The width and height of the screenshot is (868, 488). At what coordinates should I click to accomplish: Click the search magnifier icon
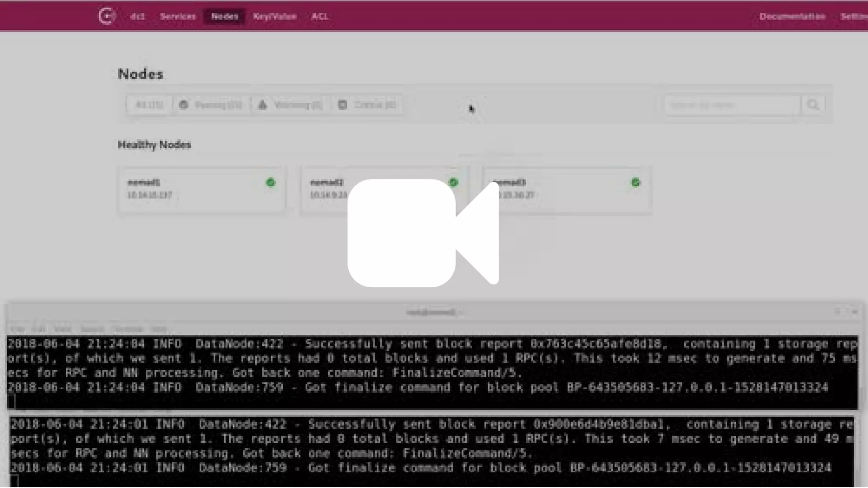coord(812,105)
